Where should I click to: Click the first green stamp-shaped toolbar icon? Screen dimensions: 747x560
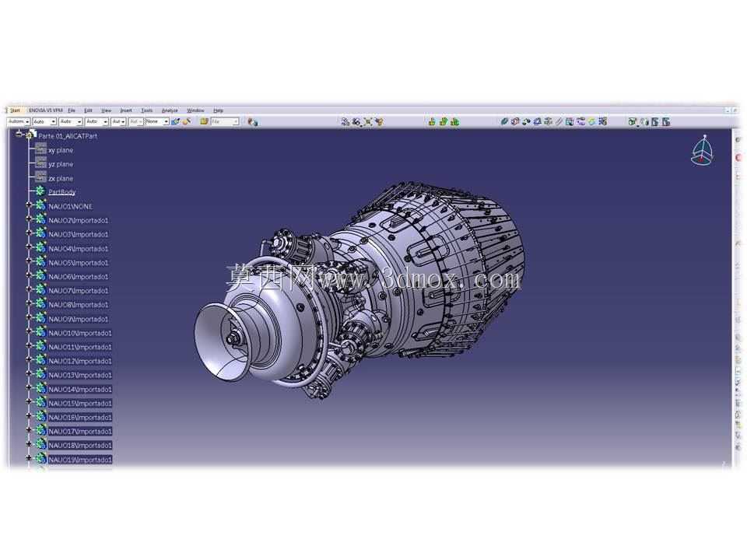(x=432, y=122)
